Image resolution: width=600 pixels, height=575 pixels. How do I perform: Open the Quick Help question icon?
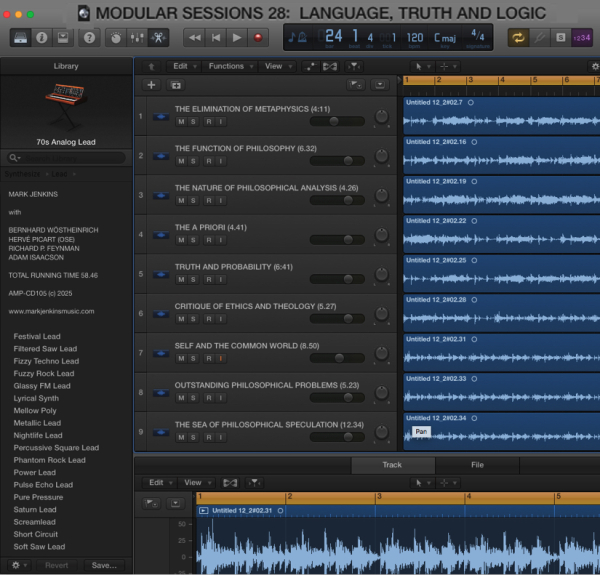click(90, 38)
